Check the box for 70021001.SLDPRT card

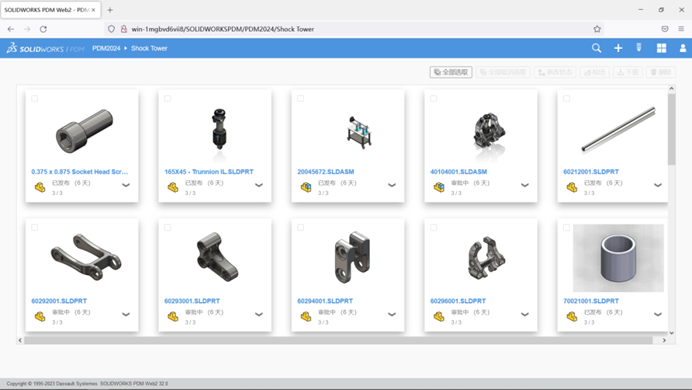coord(567,228)
